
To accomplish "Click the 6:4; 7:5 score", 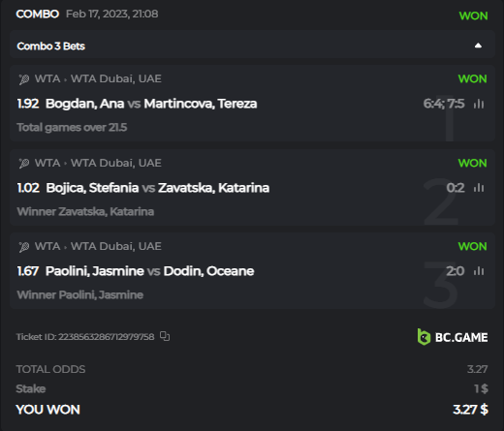I will coord(444,104).
